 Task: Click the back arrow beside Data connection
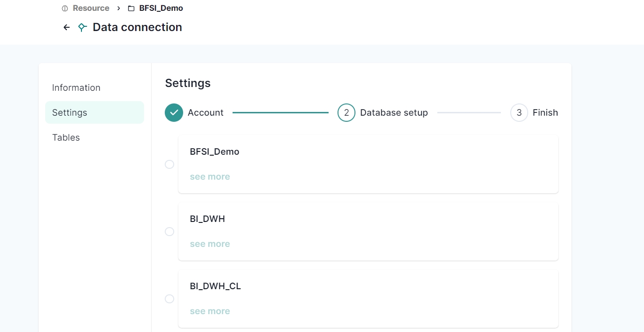(x=66, y=27)
